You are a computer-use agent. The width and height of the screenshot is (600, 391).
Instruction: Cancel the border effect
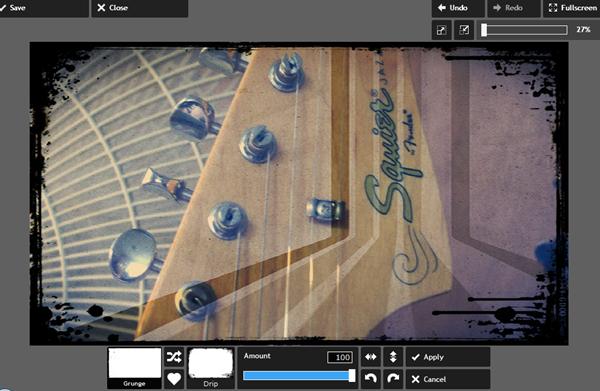pyautogui.click(x=448, y=379)
